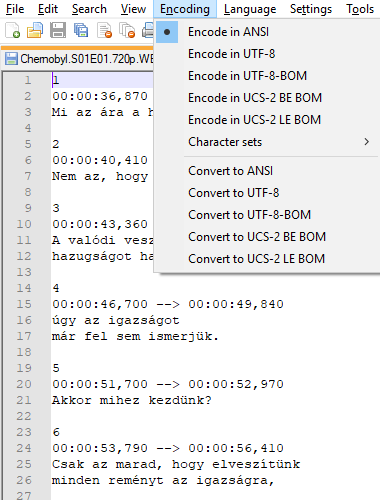Image resolution: width=380 pixels, height=500 pixels.
Task: Click the Save floppy disk icon
Action: coord(58,30)
